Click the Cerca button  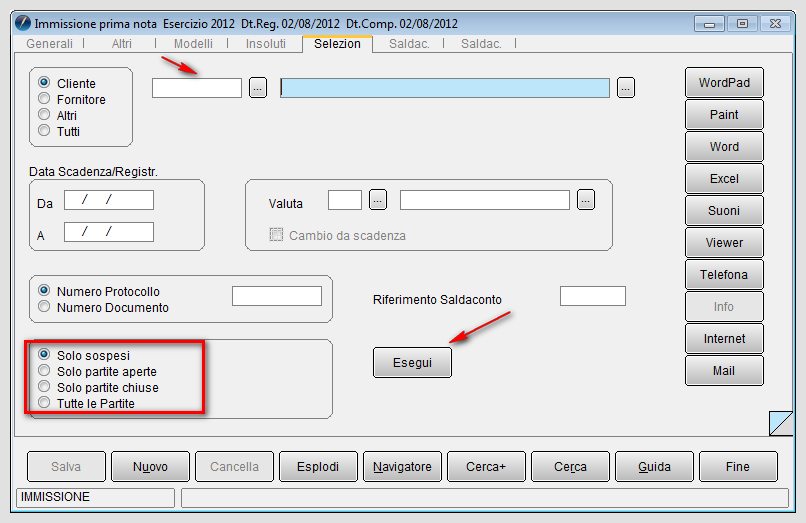click(x=571, y=466)
